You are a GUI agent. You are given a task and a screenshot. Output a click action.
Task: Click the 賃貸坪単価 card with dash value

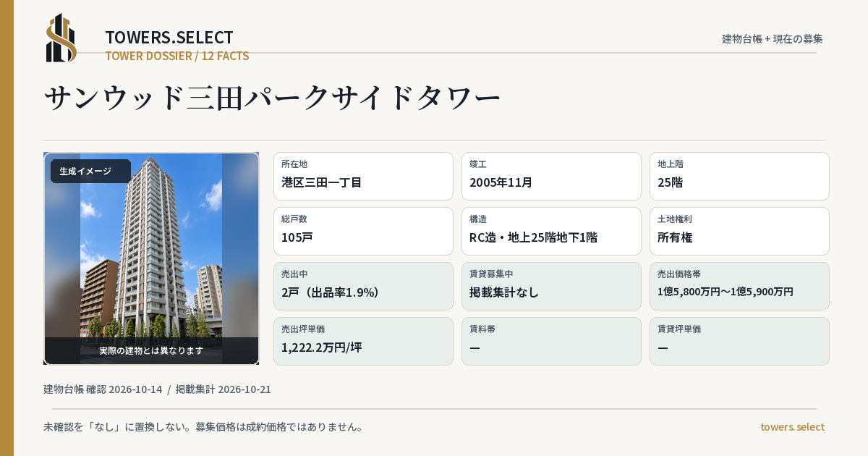(739, 341)
